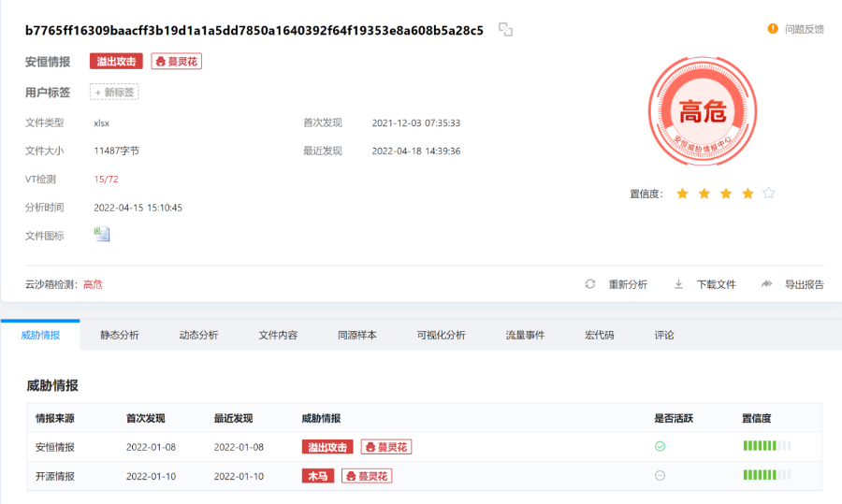Click the first gold confidence star

point(682,194)
